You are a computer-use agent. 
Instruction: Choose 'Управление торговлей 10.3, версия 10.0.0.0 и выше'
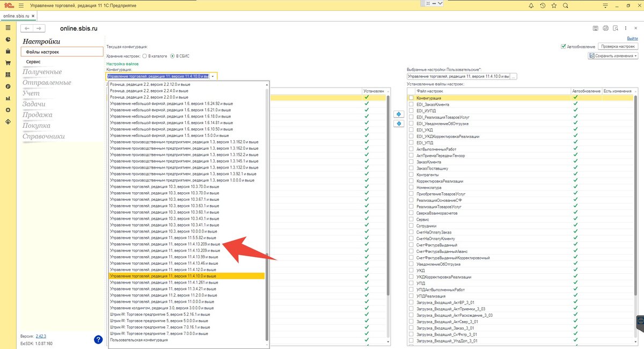(x=187, y=231)
